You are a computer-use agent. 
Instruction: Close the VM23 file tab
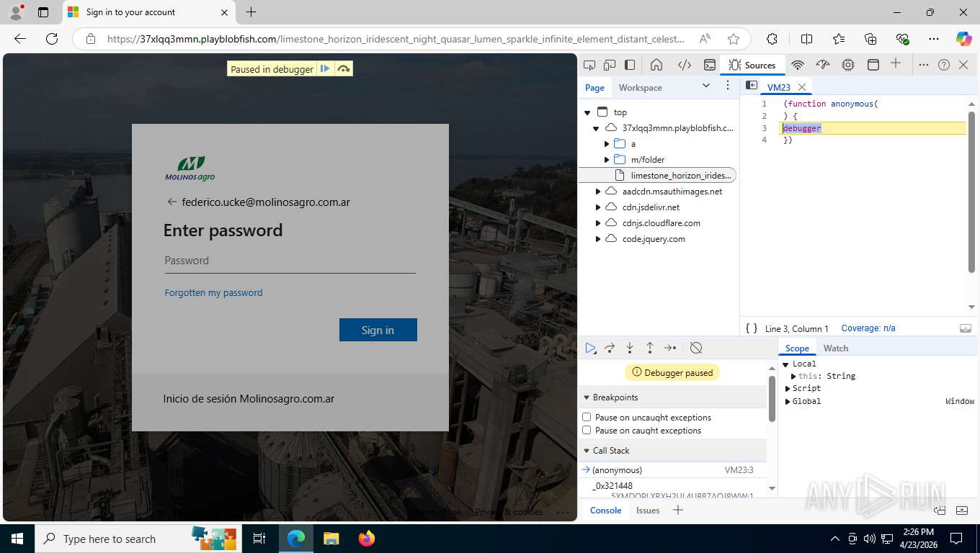tap(802, 87)
